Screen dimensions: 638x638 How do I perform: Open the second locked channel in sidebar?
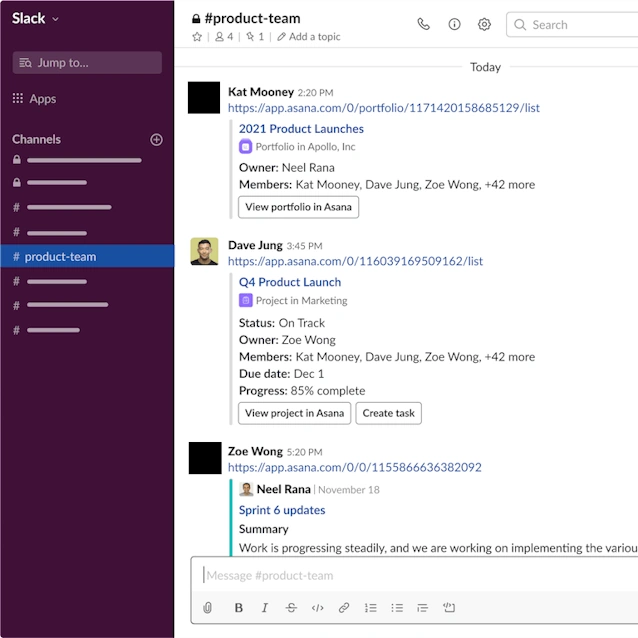pyautogui.click(x=50, y=182)
